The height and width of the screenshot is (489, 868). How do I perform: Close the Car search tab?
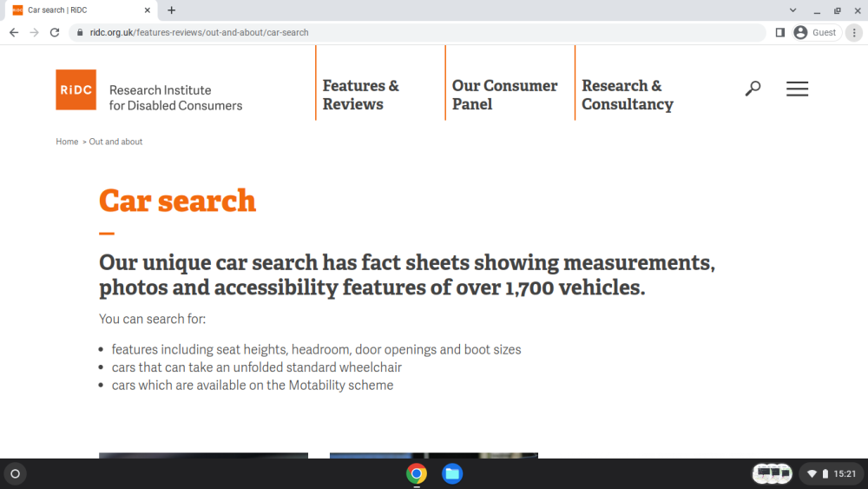(x=148, y=10)
